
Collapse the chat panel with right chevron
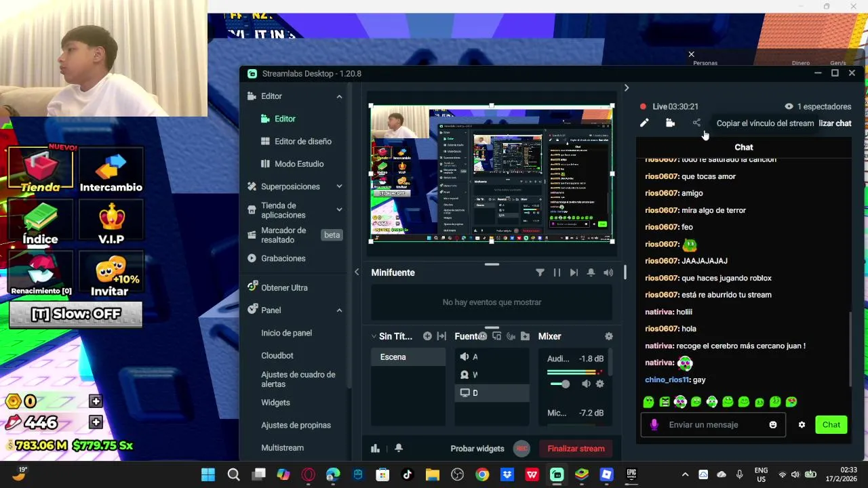pyautogui.click(x=627, y=88)
